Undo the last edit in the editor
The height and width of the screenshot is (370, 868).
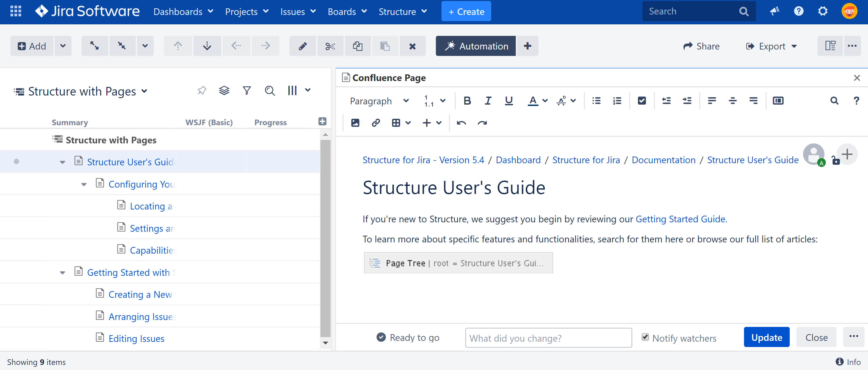tap(461, 123)
